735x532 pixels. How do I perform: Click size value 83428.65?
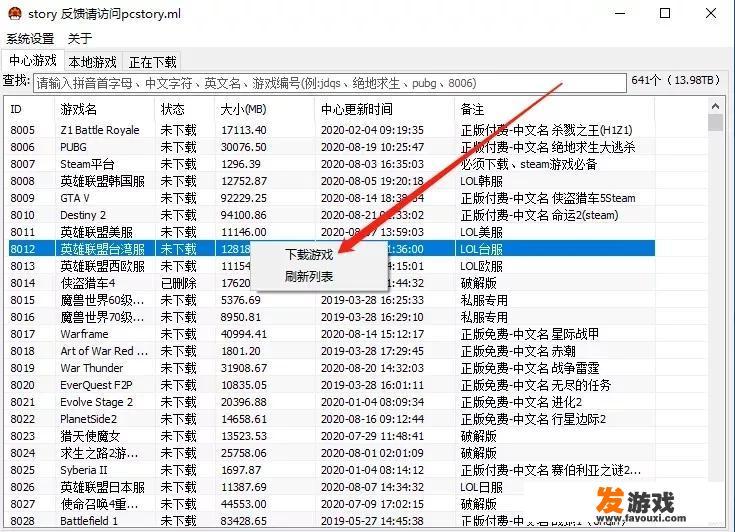pos(243,521)
